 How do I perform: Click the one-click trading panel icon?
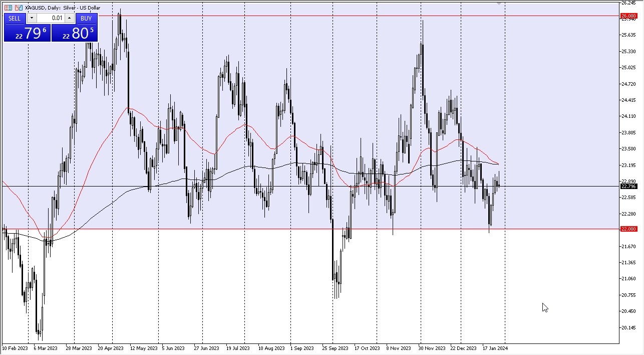[18, 8]
